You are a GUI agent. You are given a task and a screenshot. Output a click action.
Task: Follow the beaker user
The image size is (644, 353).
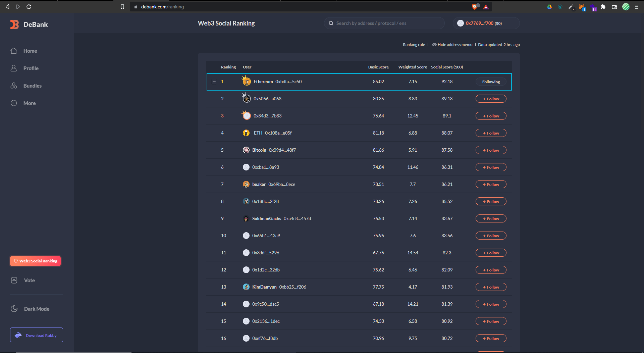[x=491, y=185]
